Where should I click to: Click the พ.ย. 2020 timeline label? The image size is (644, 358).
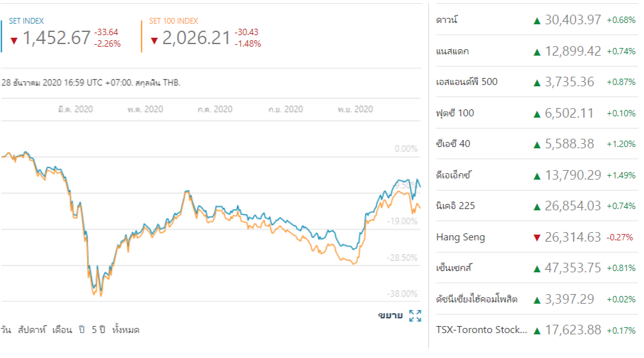(x=355, y=109)
